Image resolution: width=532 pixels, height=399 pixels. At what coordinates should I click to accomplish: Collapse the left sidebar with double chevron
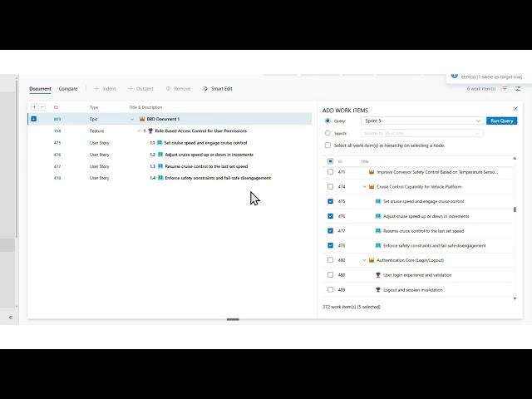pyautogui.click(x=11, y=318)
